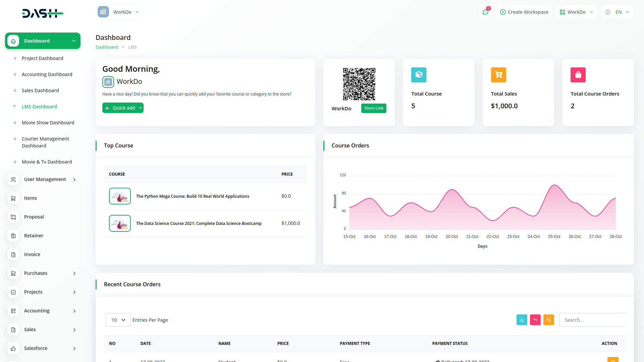Click the Total Sales cart icon
Screen dimensions: 644x362
click(x=498, y=75)
